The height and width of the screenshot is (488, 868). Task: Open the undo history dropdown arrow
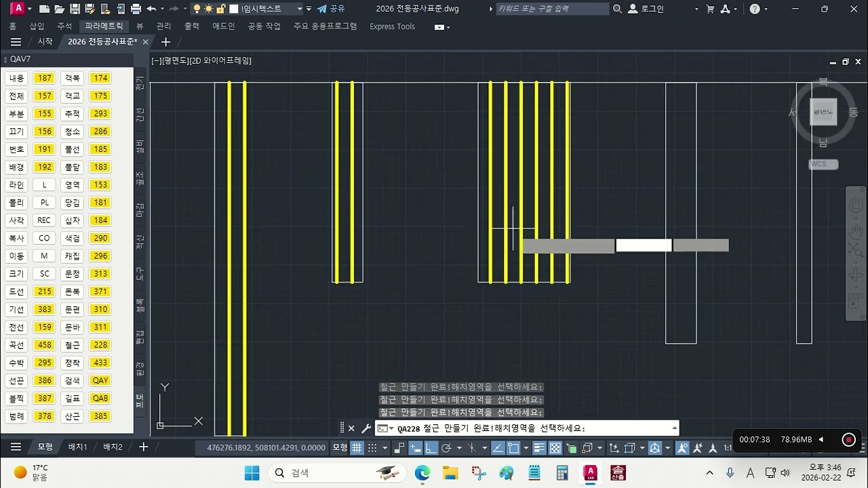tap(161, 9)
